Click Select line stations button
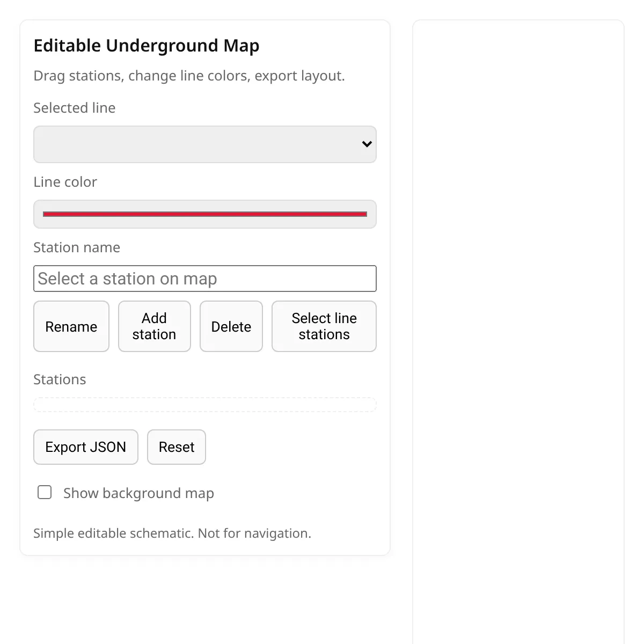Screen dimensions: 644x644 pos(324,326)
